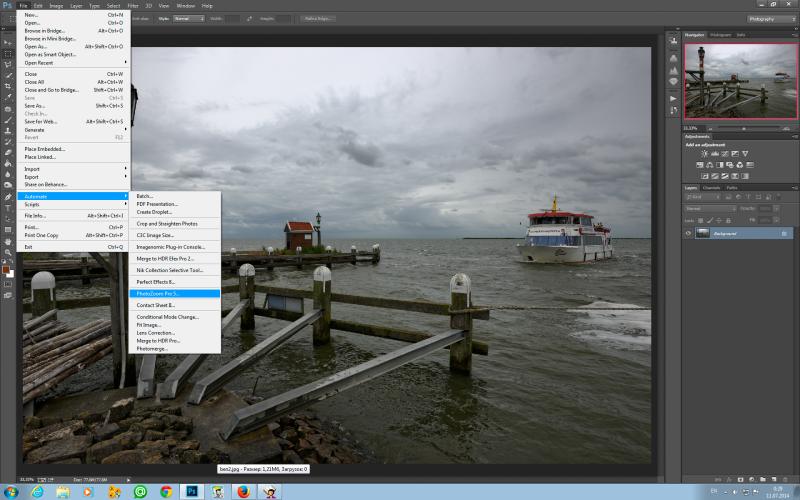Expand the Import submenu
800x500 pixels.
tap(73, 169)
